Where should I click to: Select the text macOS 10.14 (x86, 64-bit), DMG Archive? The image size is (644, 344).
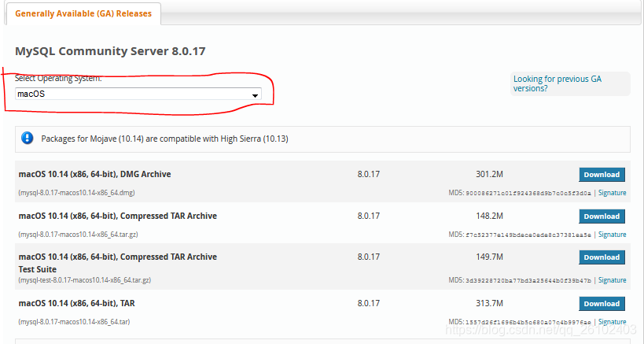pos(94,174)
